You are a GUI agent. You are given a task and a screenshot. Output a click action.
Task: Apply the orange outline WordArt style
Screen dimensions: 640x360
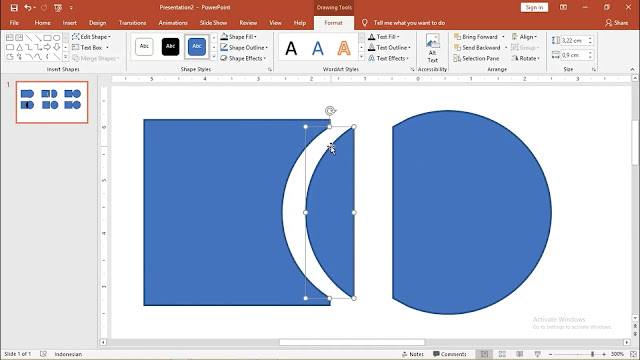[344, 48]
